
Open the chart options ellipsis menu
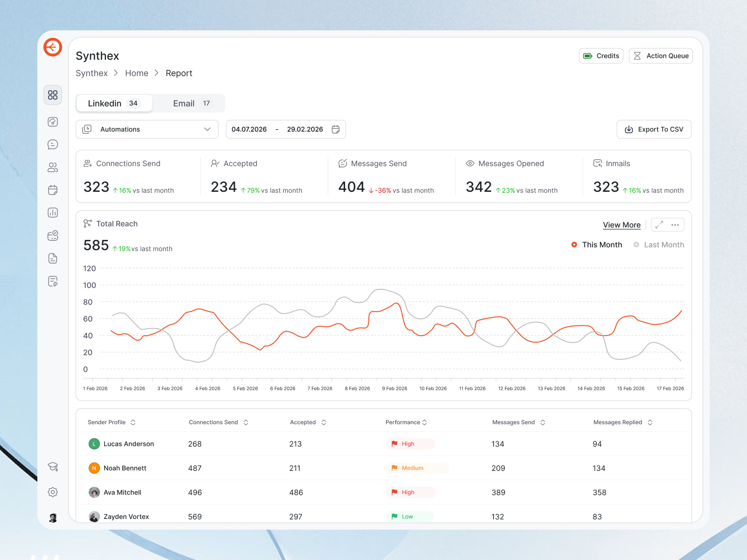click(x=676, y=224)
